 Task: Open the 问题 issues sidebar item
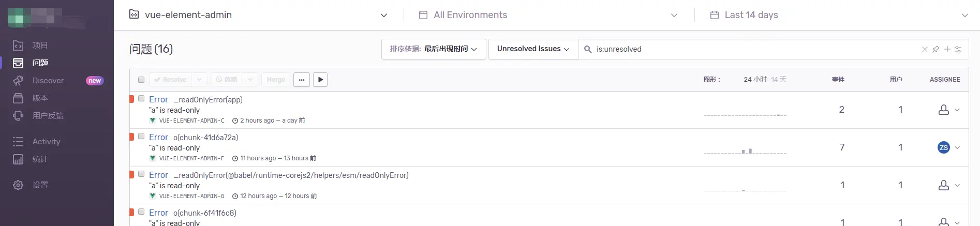tap(40, 63)
